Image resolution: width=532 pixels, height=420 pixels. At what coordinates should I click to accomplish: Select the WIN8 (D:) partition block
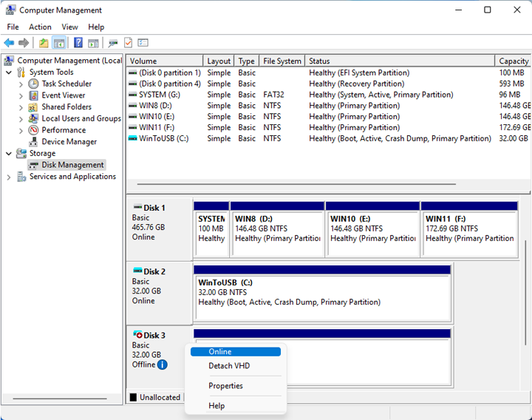point(277,228)
